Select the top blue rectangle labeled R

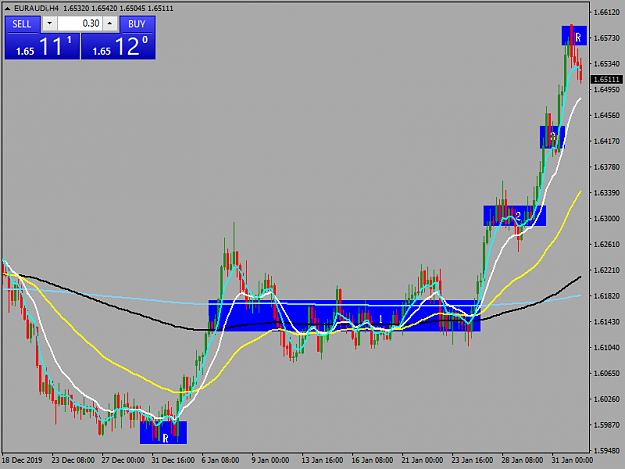574,35
